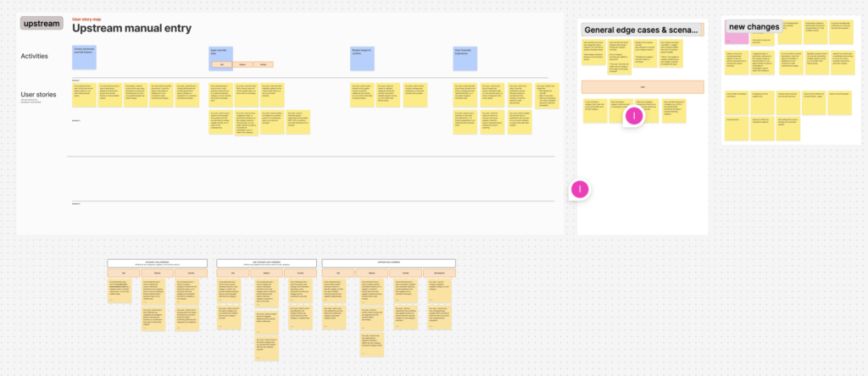The image size is (868, 376).
Task: Click the 'Activities' row label
Action: pos(35,56)
